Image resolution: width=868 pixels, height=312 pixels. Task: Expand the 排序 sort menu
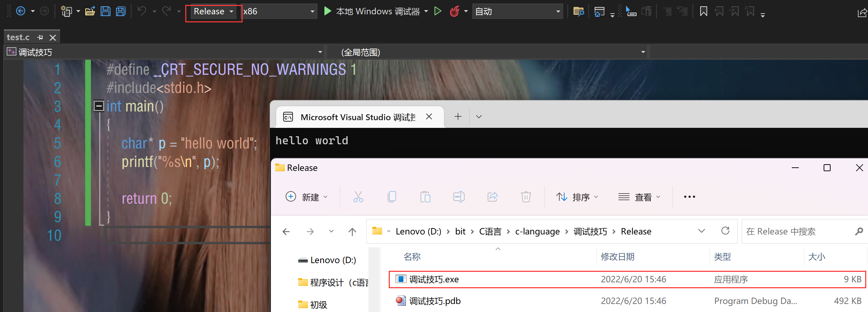click(577, 197)
